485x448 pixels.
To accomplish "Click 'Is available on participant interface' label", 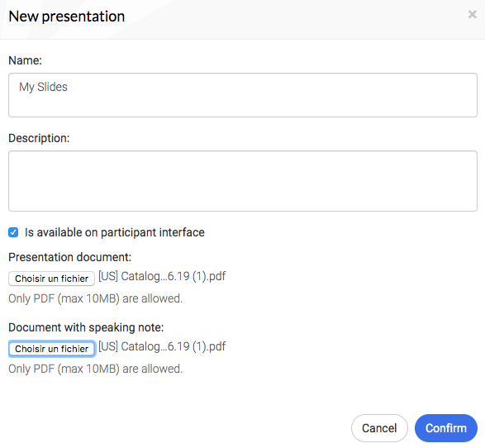I will pos(115,232).
